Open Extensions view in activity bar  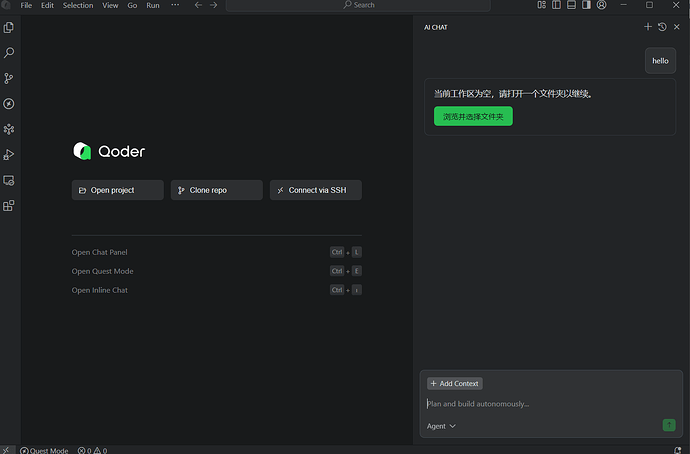(x=9, y=206)
